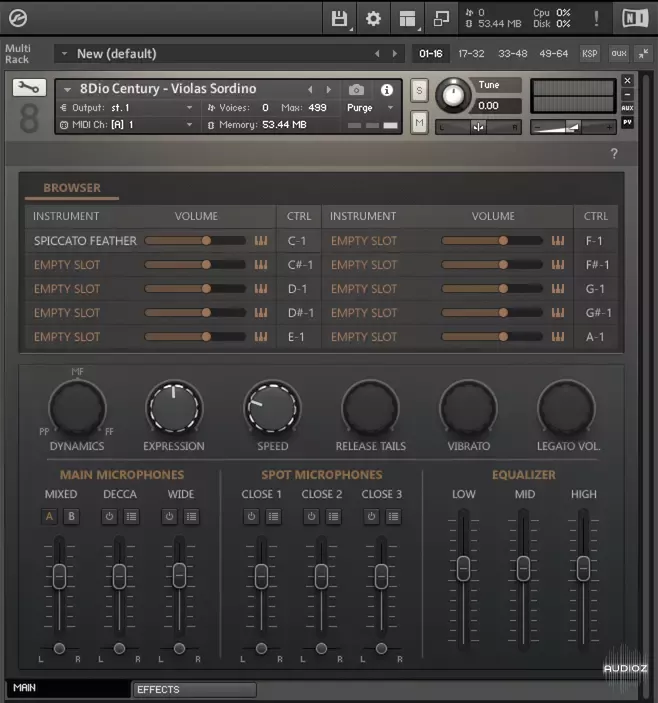
Task: Open options via the gear icon
Action: (373, 19)
